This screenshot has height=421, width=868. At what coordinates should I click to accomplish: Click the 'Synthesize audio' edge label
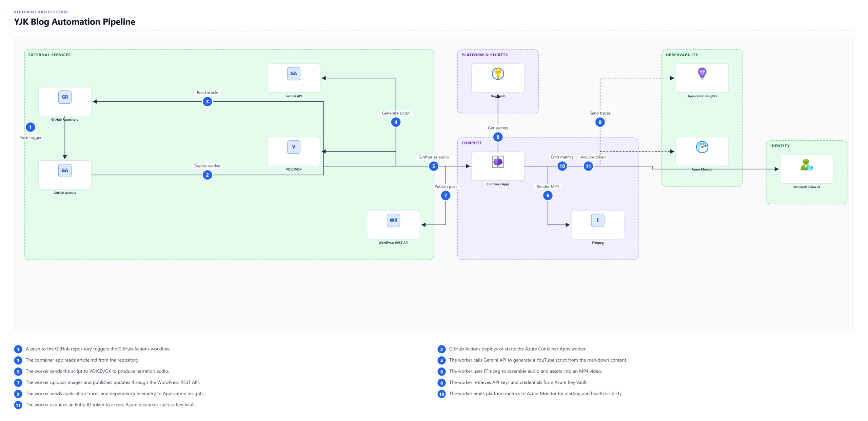(433, 157)
